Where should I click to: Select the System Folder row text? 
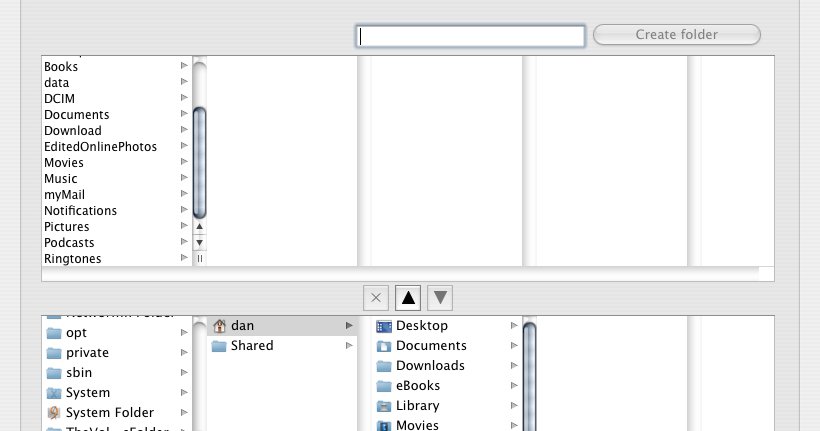coord(110,412)
